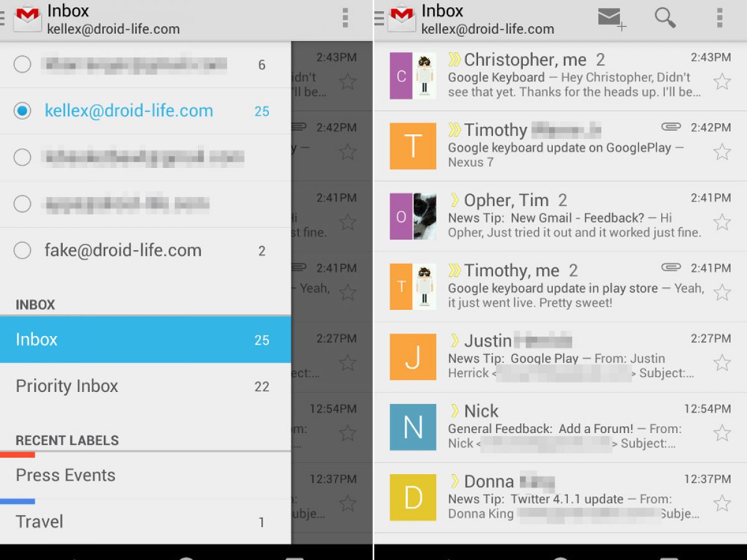Screen dimensions: 747x560
Task: Tap Gmail logo in right screen header
Action: click(x=402, y=19)
